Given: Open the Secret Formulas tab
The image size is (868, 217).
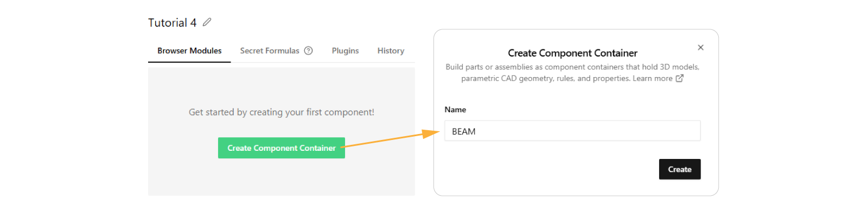Looking at the screenshot, I should tap(270, 50).
